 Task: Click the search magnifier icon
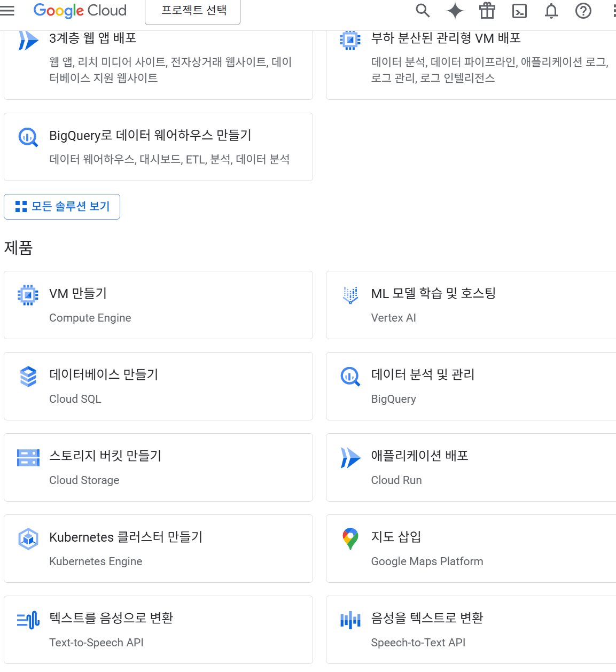click(423, 11)
